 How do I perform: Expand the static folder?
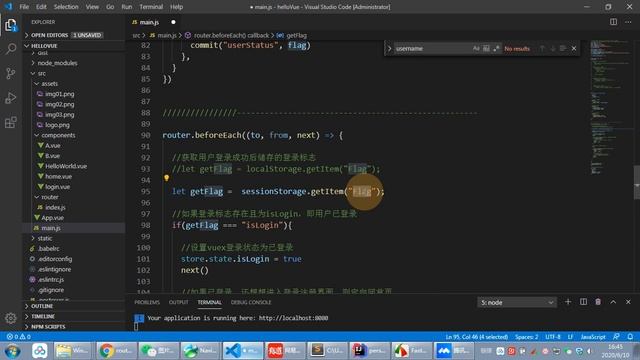[x=44, y=238]
